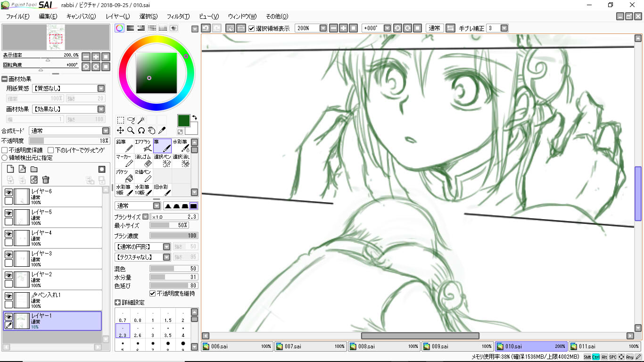
Task: Enable 不透明度保護 checkbox
Action: pyautogui.click(x=5, y=150)
